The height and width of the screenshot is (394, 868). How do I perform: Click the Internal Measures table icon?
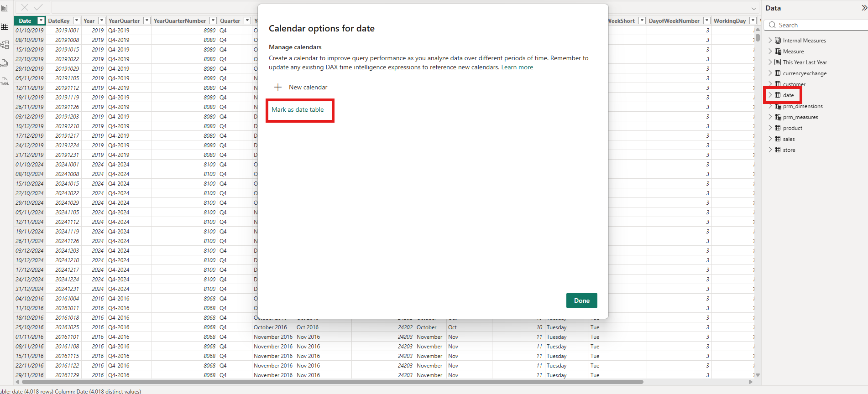click(778, 41)
